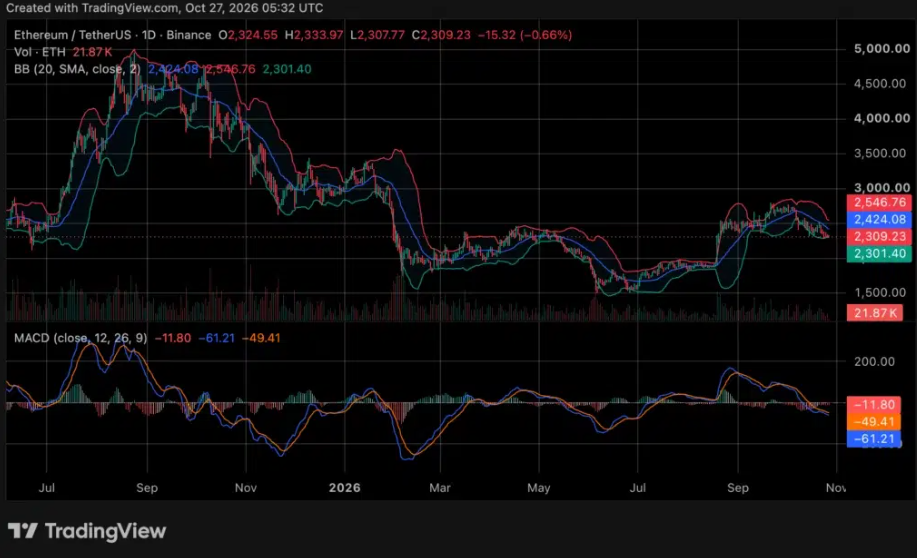Click the 4,000.00 price scale tick
This screenshot has width=917, height=558.
[x=882, y=119]
